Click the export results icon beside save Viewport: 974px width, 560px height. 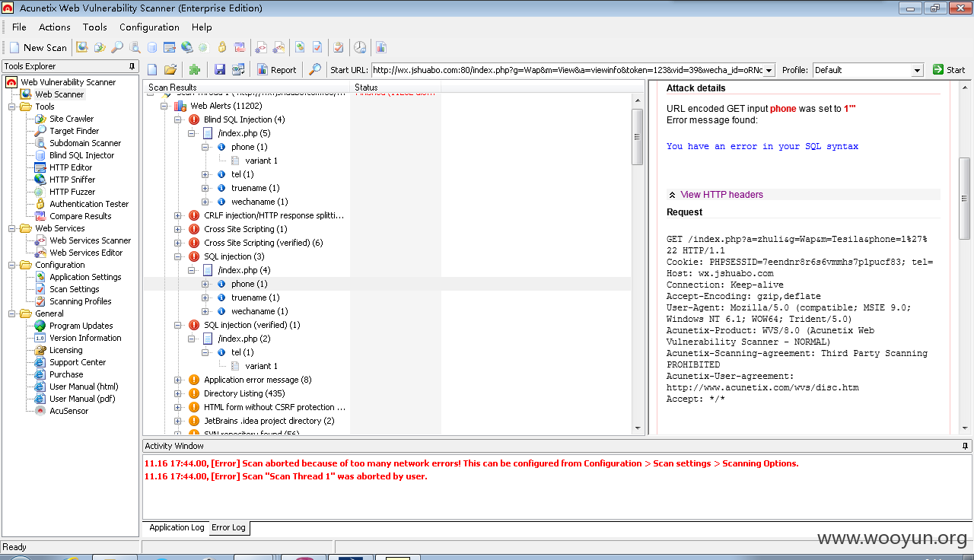pos(238,69)
